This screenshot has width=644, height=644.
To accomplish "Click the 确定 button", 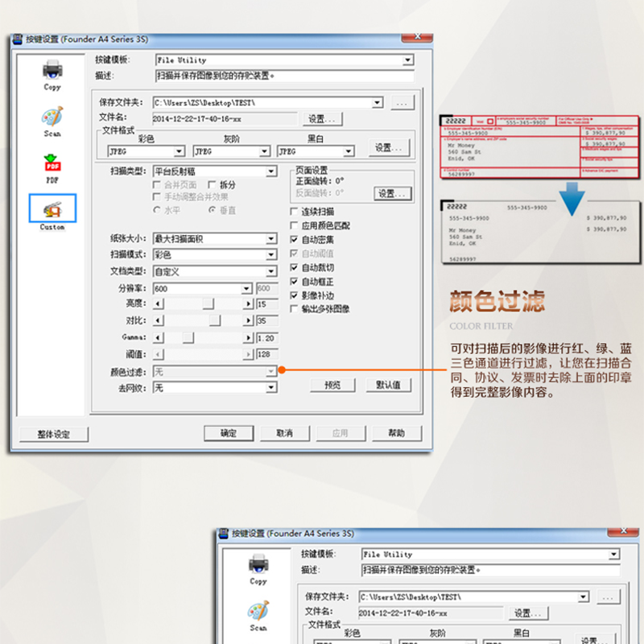I will tap(229, 433).
